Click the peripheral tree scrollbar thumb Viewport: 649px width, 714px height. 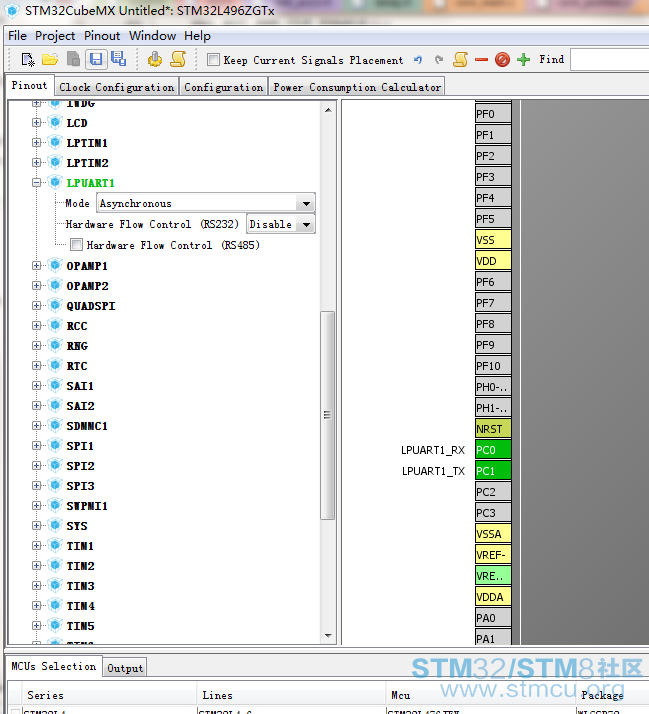coord(327,415)
